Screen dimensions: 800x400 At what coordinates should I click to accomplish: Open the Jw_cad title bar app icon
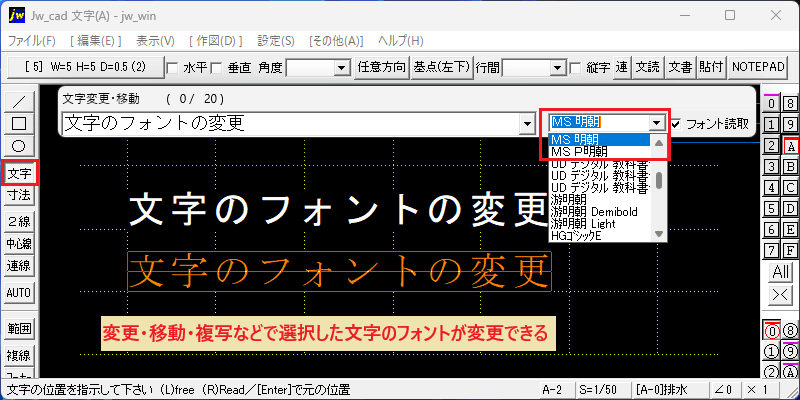pos(16,16)
